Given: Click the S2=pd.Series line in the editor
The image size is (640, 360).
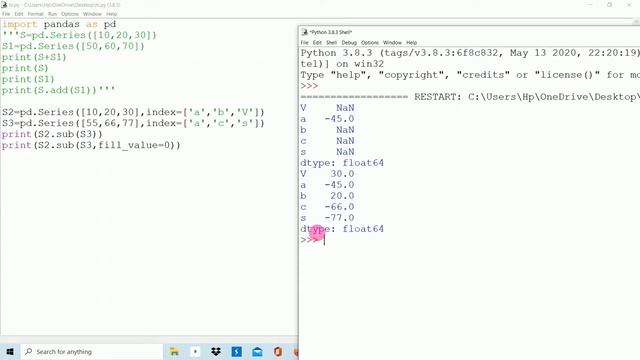Looking at the screenshot, I should (133, 112).
